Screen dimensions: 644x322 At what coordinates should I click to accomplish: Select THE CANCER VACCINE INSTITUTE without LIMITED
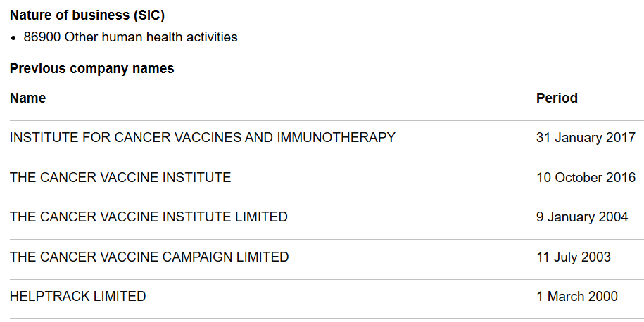coord(120,178)
